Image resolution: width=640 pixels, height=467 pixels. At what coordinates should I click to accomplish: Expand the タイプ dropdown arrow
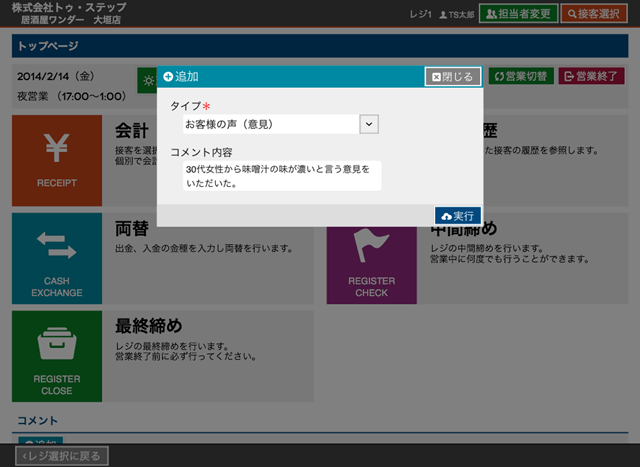(368, 123)
